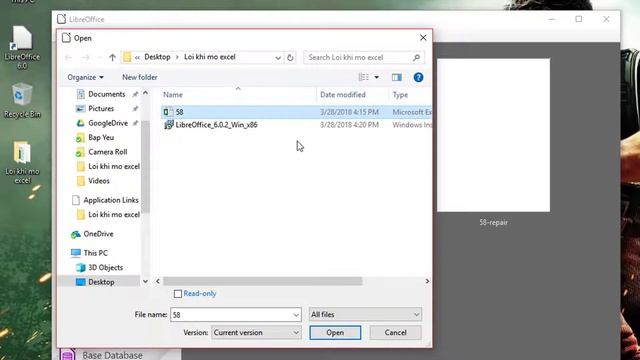640x360 pixels.
Task: Click the New folder button
Action: point(140,77)
